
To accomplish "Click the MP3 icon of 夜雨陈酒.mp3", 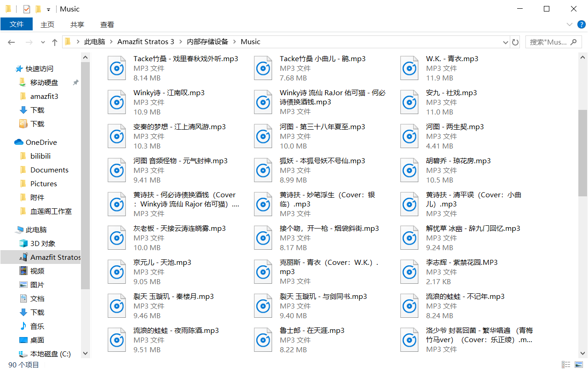I will 117,340.
